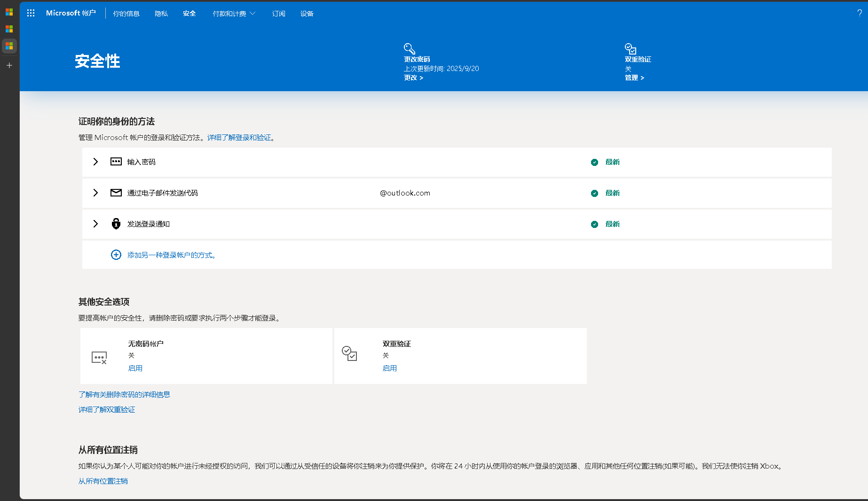This screenshot has width=868, height=501.
Task: Click the @outlook.com email text
Action: 405,193
